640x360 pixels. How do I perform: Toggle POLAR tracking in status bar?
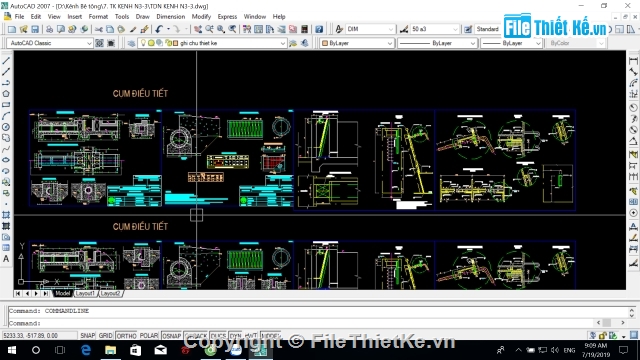[x=149, y=336]
